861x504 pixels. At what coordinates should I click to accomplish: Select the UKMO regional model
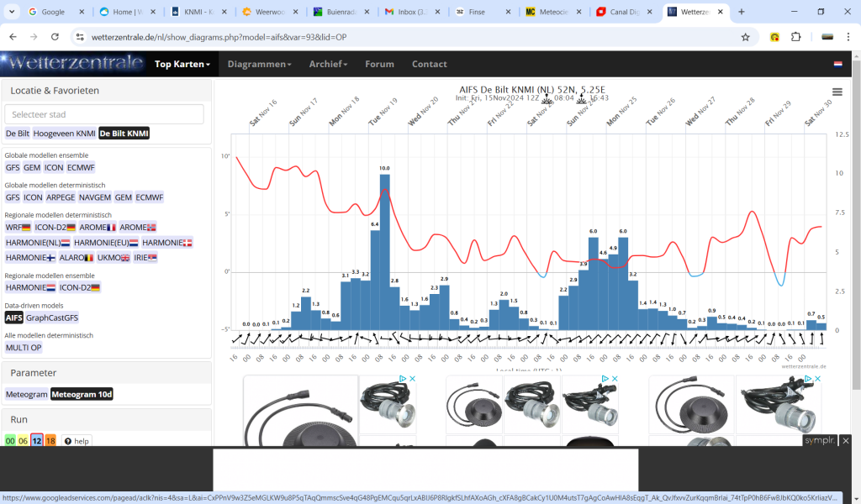click(x=114, y=257)
